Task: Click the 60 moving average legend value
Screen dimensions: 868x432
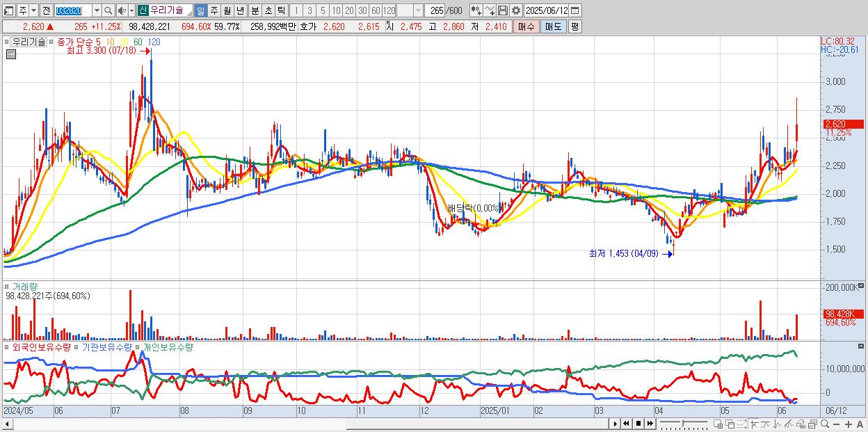Action: click(x=138, y=42)
